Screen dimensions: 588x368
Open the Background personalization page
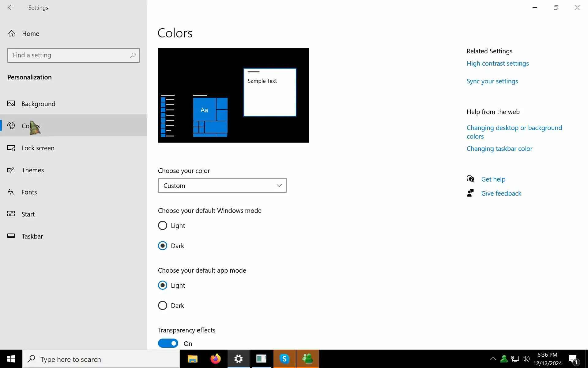tap(38, 104)
